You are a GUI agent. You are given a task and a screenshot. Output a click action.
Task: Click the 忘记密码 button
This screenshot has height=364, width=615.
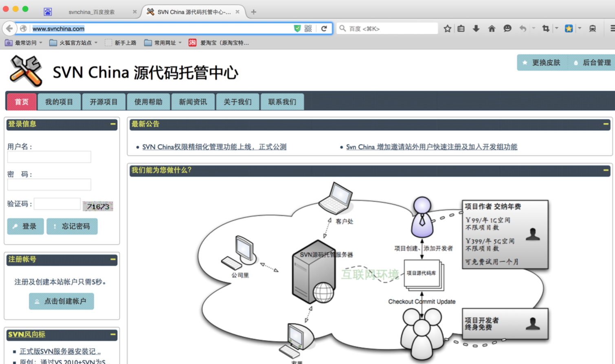point(72,226)
